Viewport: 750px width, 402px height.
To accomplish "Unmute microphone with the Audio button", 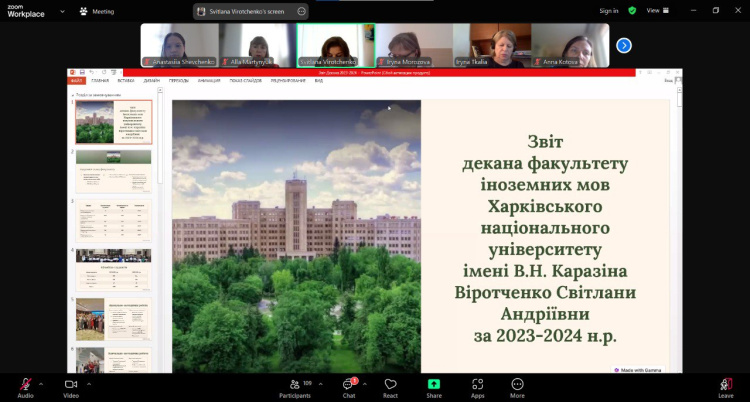I will click(25, 388).
